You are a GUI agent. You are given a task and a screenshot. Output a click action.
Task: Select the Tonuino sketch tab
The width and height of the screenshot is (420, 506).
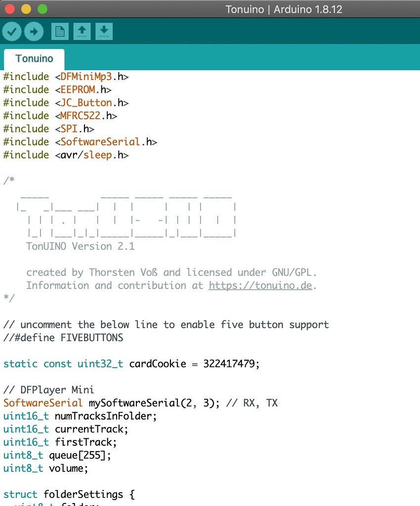coord(34,59)
